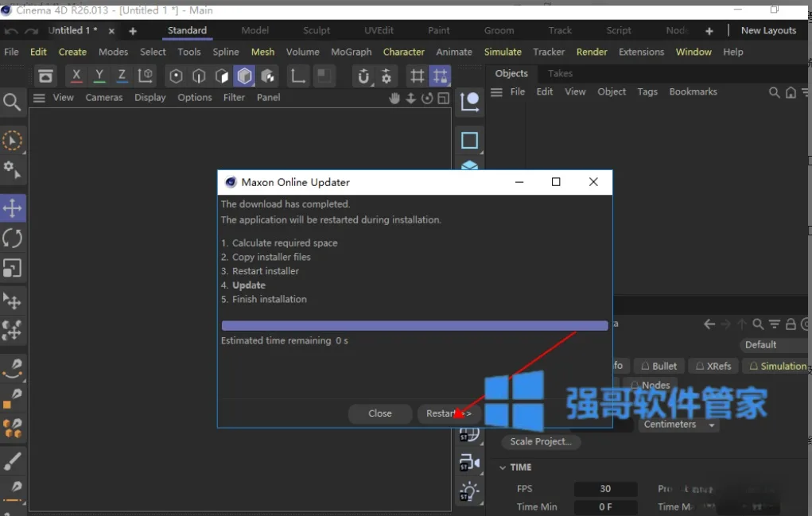Open the MoGraph menu
The image size is (812, 516).
[x=351, y=52]
